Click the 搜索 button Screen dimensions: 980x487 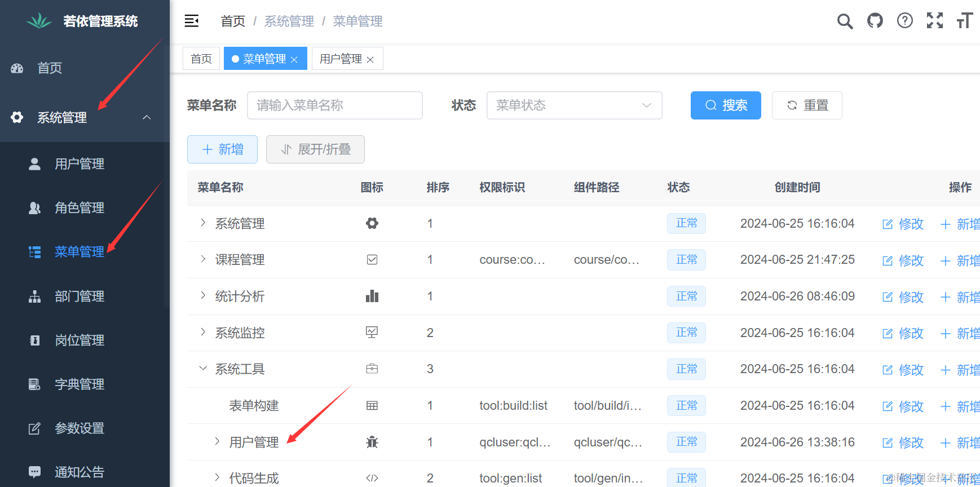pyautogui.click(x=725, y=105)
